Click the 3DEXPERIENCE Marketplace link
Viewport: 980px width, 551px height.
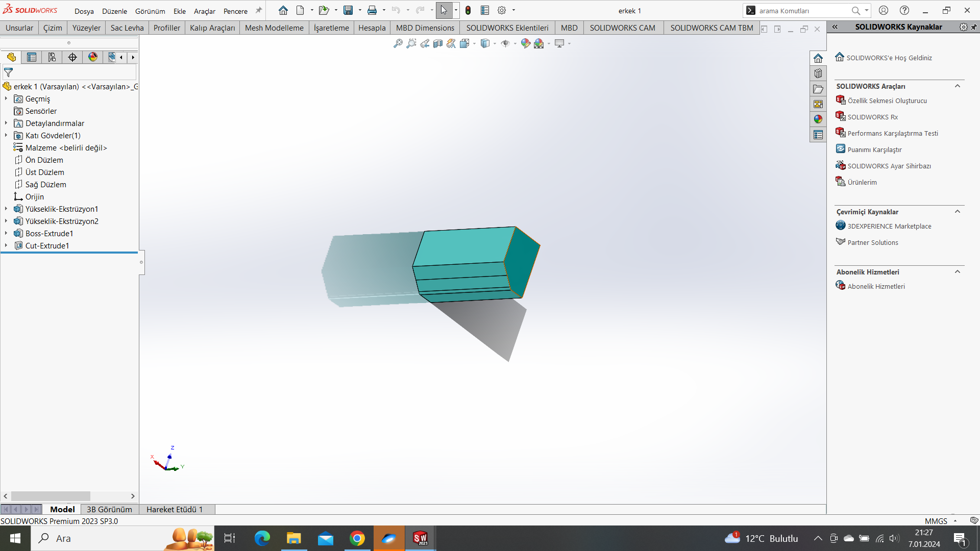(x=889, y=226)
